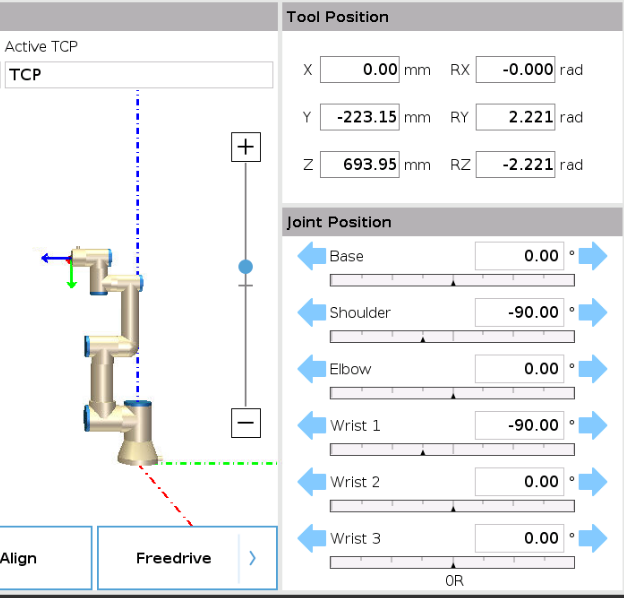Decrease Shoulder joint with left arrow
Image resolution: width=624 pixels, height=598 pixels.
[312, 312]
